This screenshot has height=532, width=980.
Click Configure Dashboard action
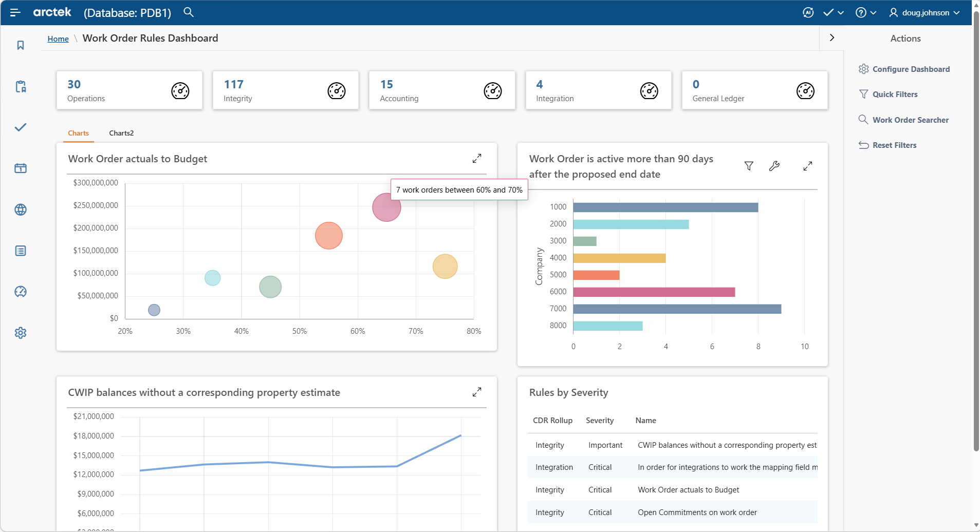click(904, 69)
